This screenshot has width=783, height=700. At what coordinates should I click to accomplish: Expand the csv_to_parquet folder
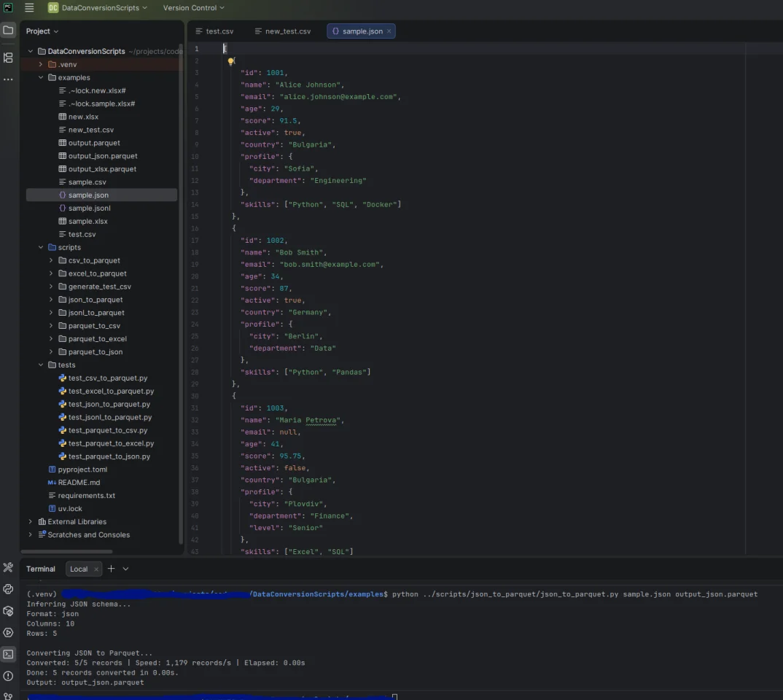(x=51, y=260)
